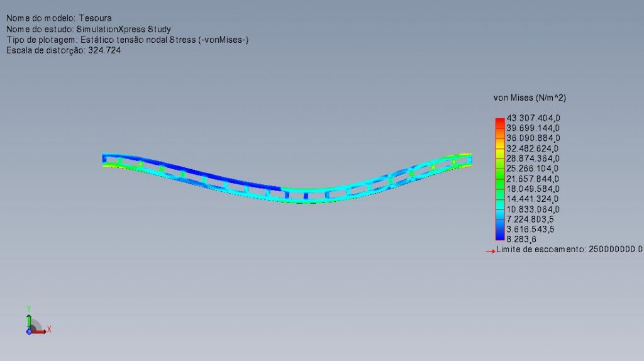
Task: Click legend value 7.224.803,5
Action: point(530,219)
